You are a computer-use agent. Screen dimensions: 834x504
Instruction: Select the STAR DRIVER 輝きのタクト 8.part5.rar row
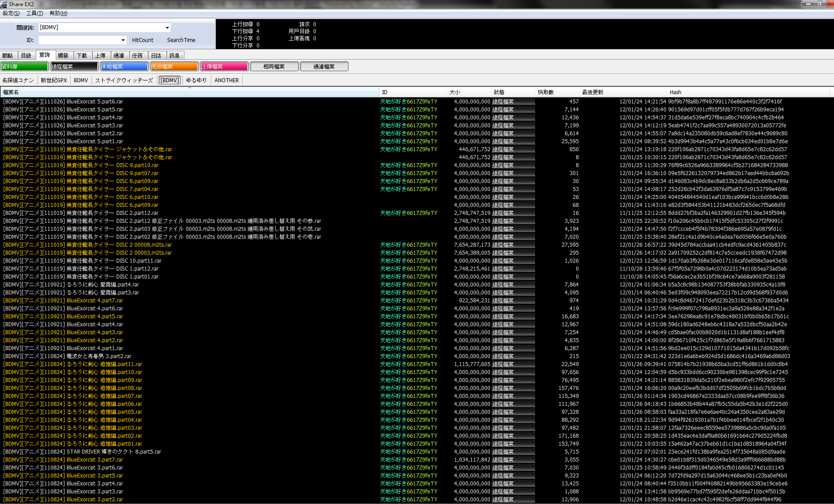click(x=114, y=452)
